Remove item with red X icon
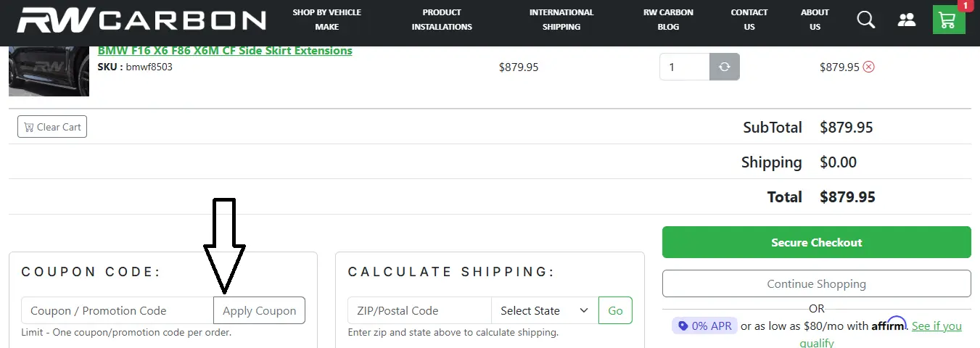The width and height of the screenshot is (980, 348). click(x=868, y=67)
